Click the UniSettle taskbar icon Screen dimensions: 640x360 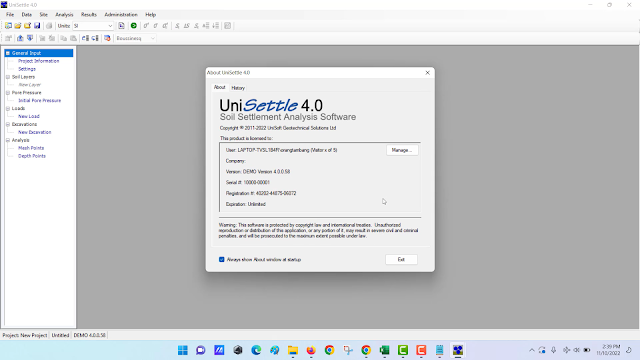coord(458,350)
